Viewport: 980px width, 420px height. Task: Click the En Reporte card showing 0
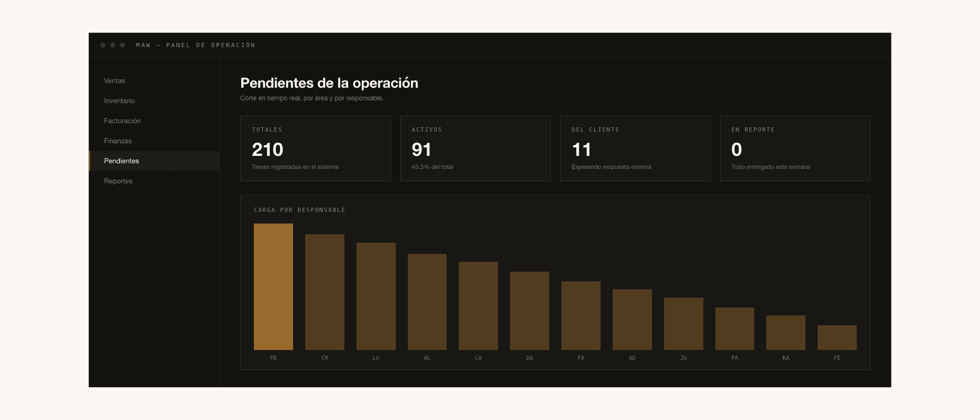[x=795, y=148]
